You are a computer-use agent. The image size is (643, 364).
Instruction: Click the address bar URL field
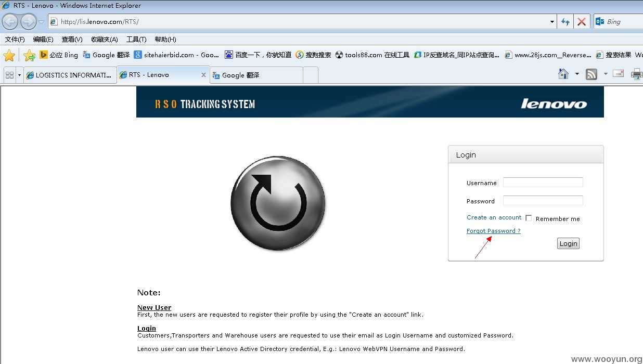(302, 22)
